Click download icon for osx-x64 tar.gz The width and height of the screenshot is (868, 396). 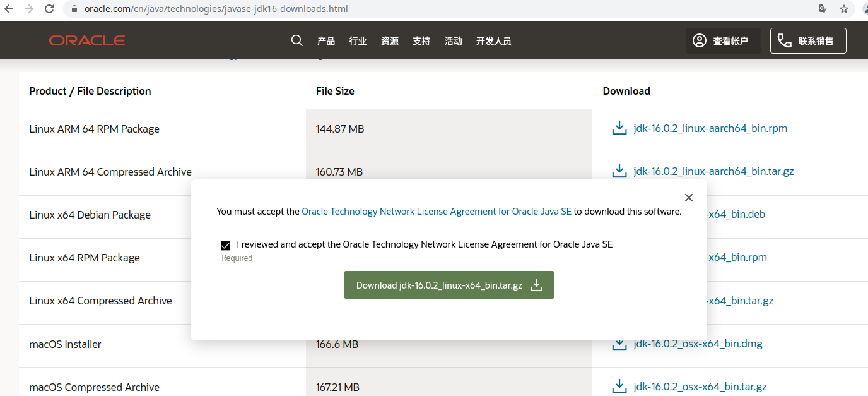click(x=619, y=386)
